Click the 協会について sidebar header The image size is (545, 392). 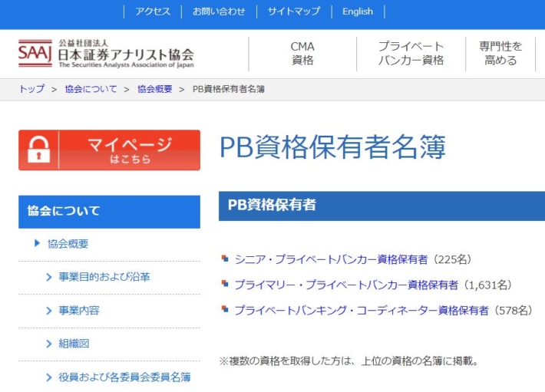pyautogui.click(x=109, y=212)
